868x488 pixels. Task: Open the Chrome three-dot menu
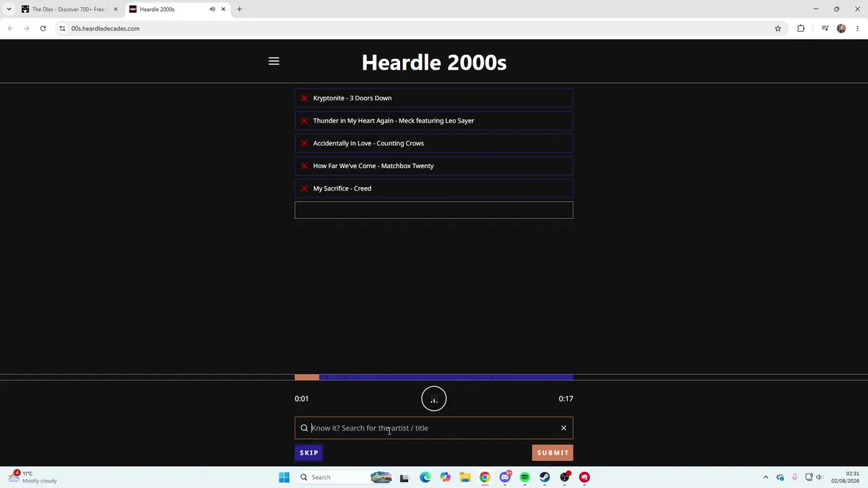[x=858, y=28]
